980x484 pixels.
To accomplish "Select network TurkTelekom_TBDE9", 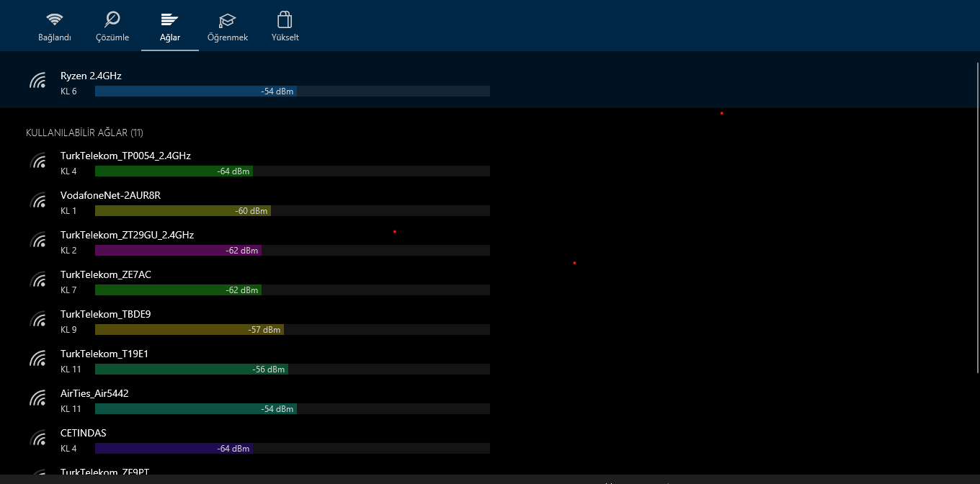I will (105, 314).
